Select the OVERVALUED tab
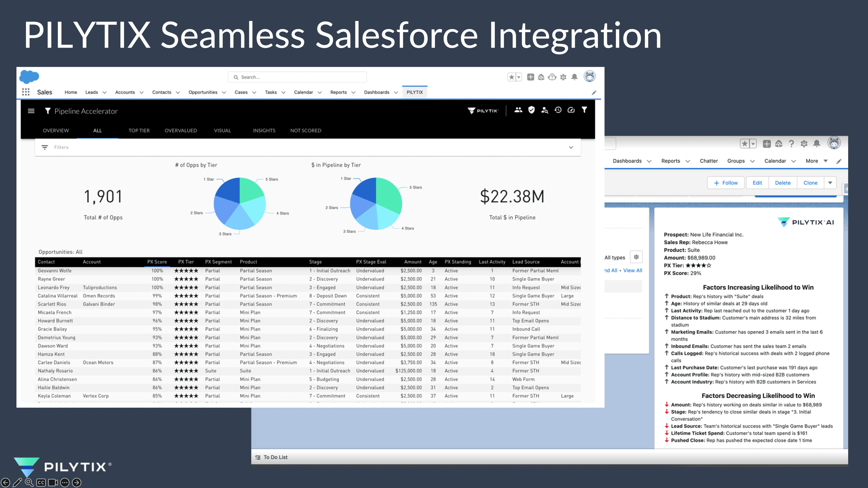 pos(181,131)
